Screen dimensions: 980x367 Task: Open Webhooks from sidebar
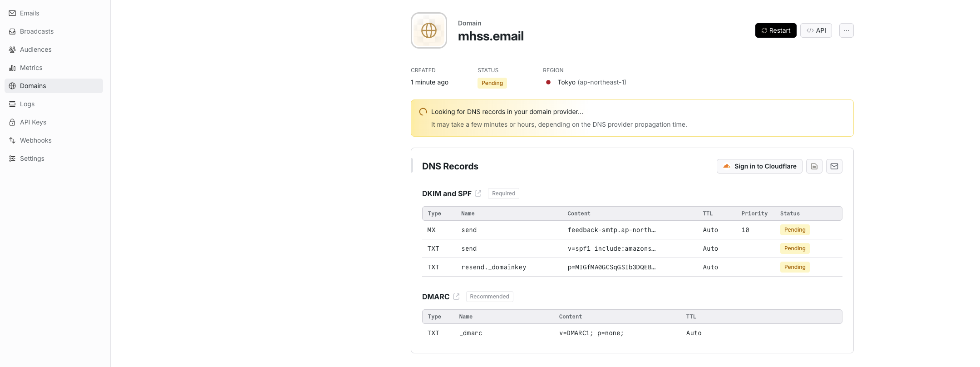click(35, 140)
